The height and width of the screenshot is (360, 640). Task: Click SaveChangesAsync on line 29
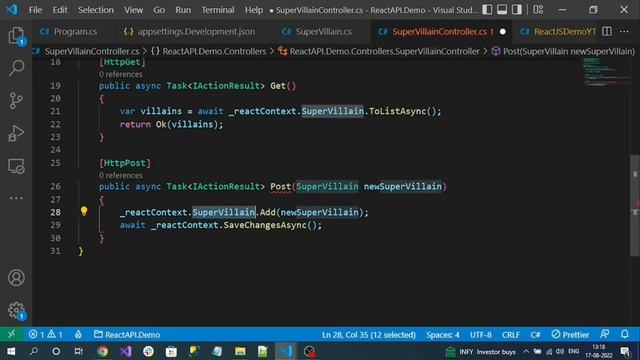point(265,225)
